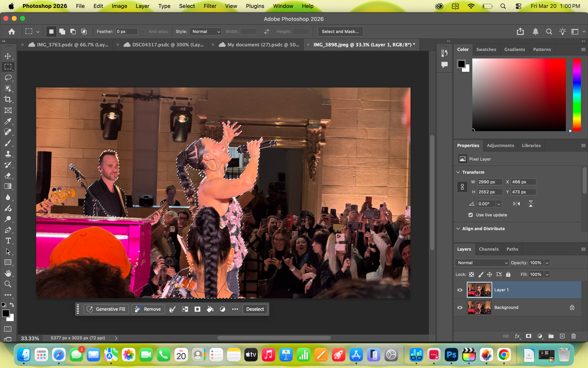Click the Feather input field
Viewport: 588px width, 368px height.
pyautogui.click(x=126, y=31)
